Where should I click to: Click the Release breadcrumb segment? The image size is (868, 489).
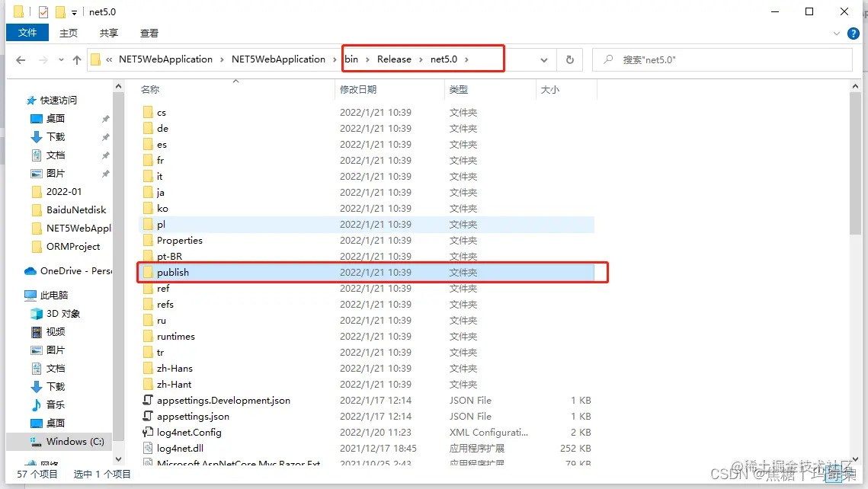pyautogui.click(x=394, y=59)
